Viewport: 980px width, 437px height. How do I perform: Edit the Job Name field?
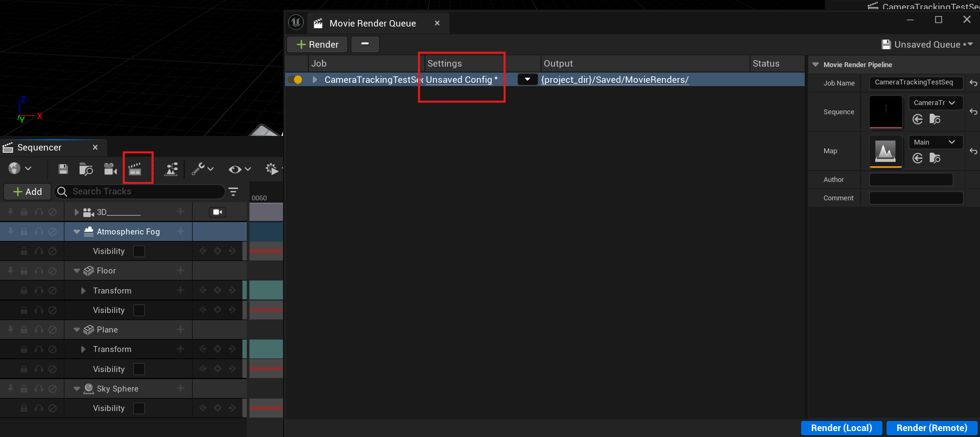pyautogui.click(x=916, y=82)
